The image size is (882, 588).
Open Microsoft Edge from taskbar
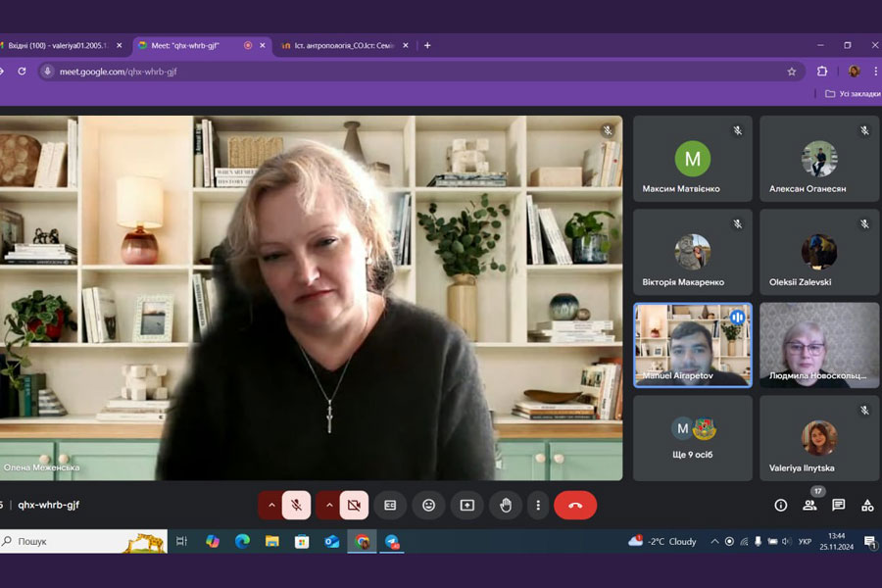[242, 541]
